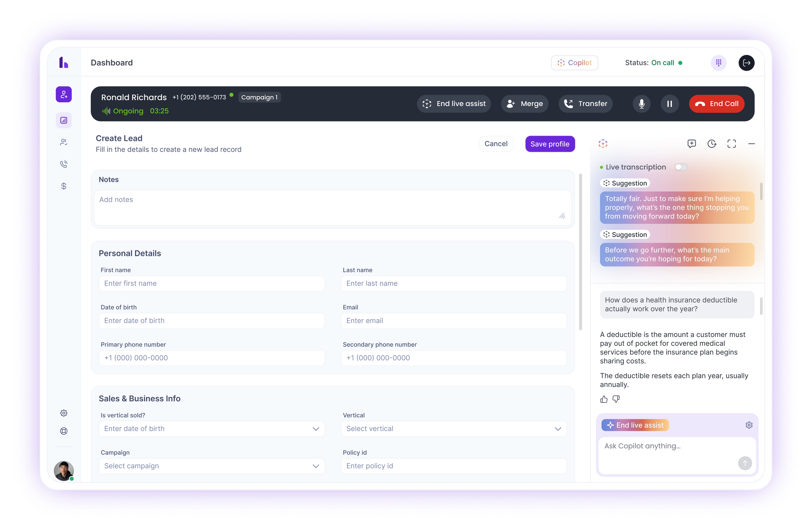The width and height of the screenshot is (812, 530).
Task: Open Copilot chat history clock icon
Action: click(x=712, y=144)
